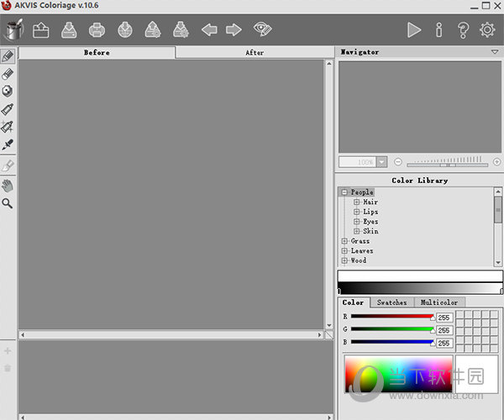Click the G value field showing 255
504x420 pixels.
tap(444, 330)
